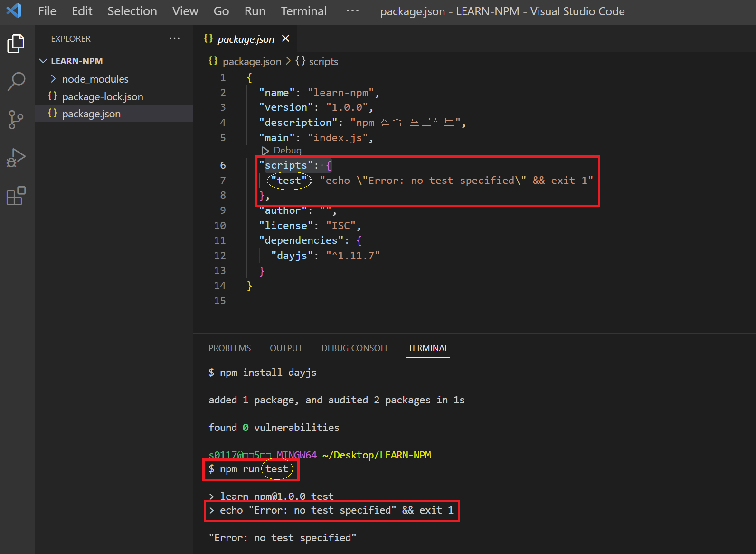Click the "found 0 vulnerabilities" terminal line
756x554 pixels.
(274, 427)
